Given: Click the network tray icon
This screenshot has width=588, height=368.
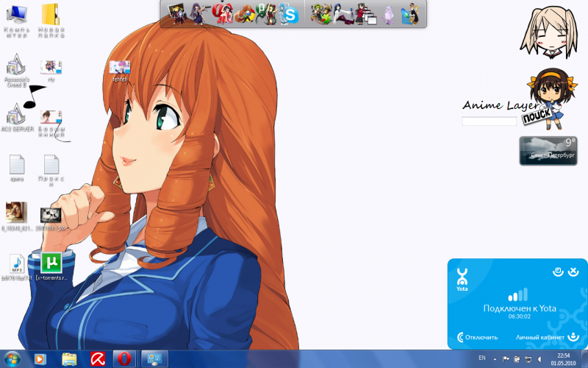Looking at the screenshot, I should pyautogui.click(x=528, y=359).
